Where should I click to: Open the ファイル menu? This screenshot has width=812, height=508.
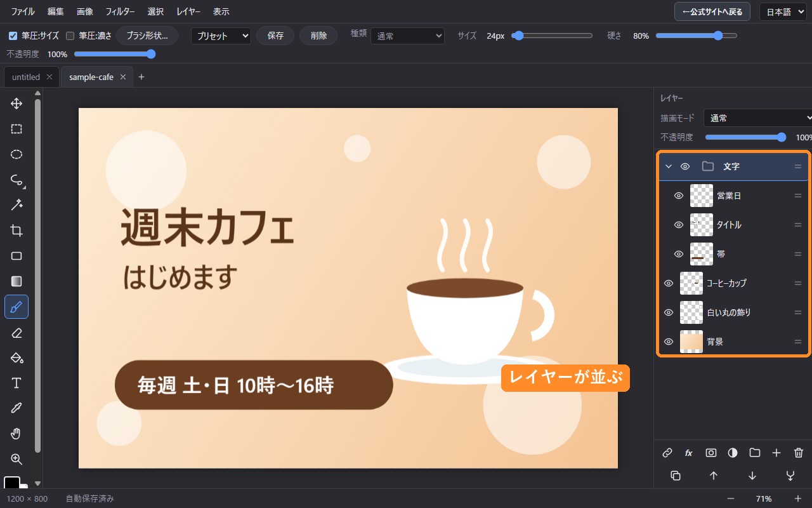[x=23, y=12]
